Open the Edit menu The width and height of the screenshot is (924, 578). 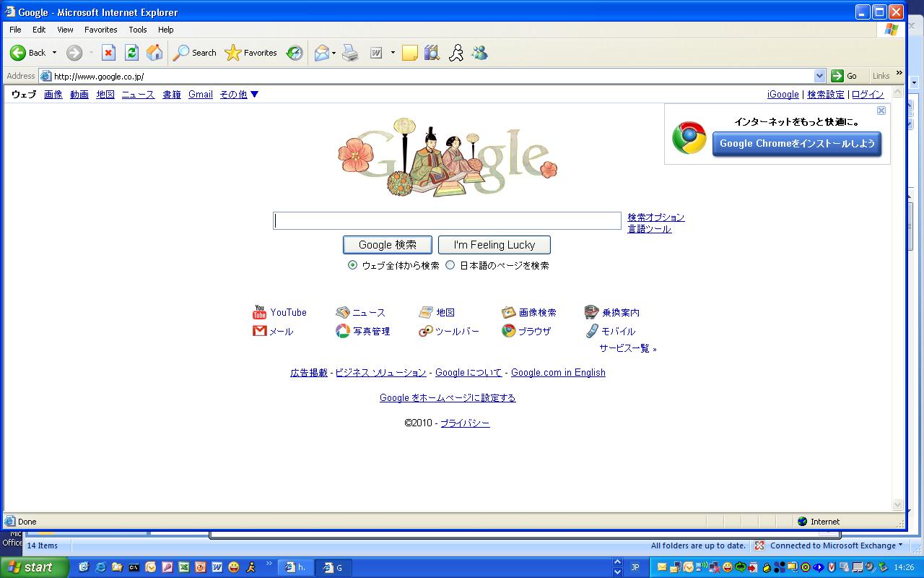[x=39, y=30]
